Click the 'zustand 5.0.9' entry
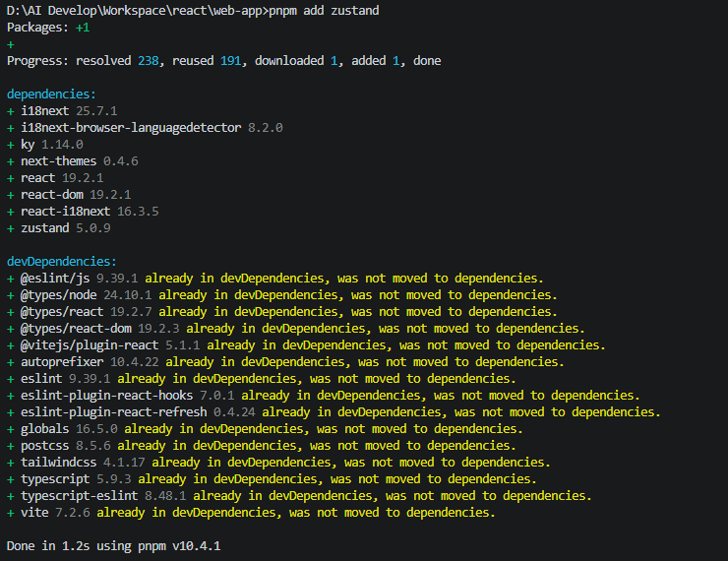This screenshot has height=561, width=728. (x=58, y=228)
